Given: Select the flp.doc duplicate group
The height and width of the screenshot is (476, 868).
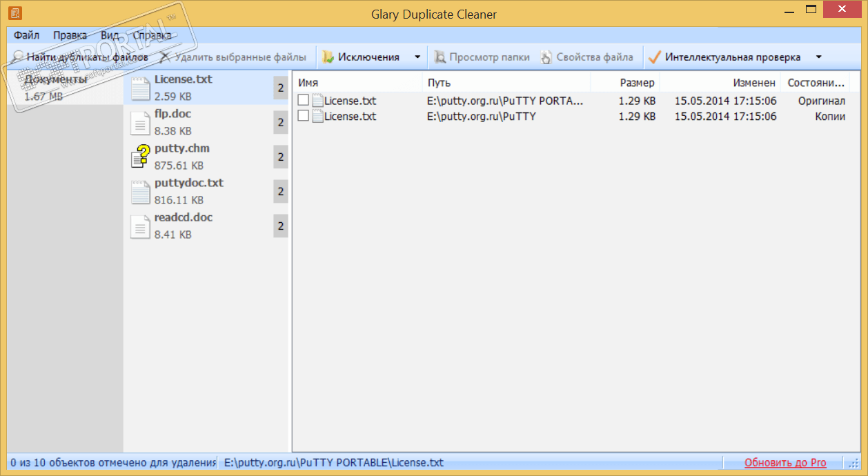Looking at the screenshot, I should (206, 123).
